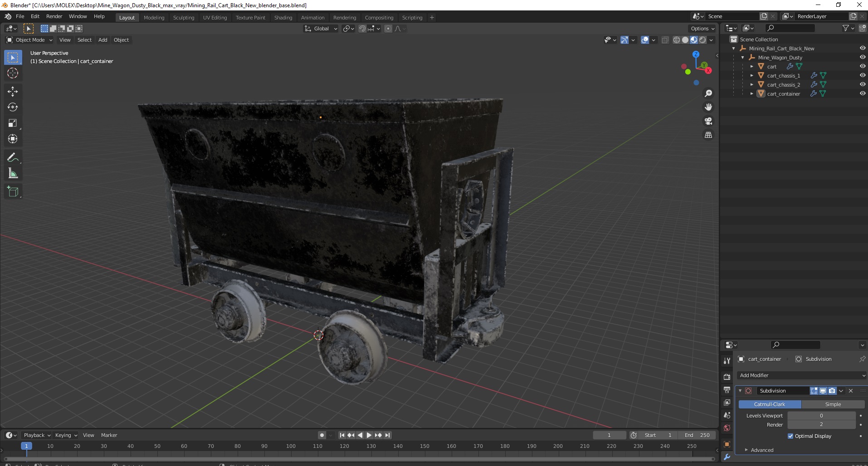Click the Render levels value field
This screenshot has width=868, height=466.
point(821,425)
